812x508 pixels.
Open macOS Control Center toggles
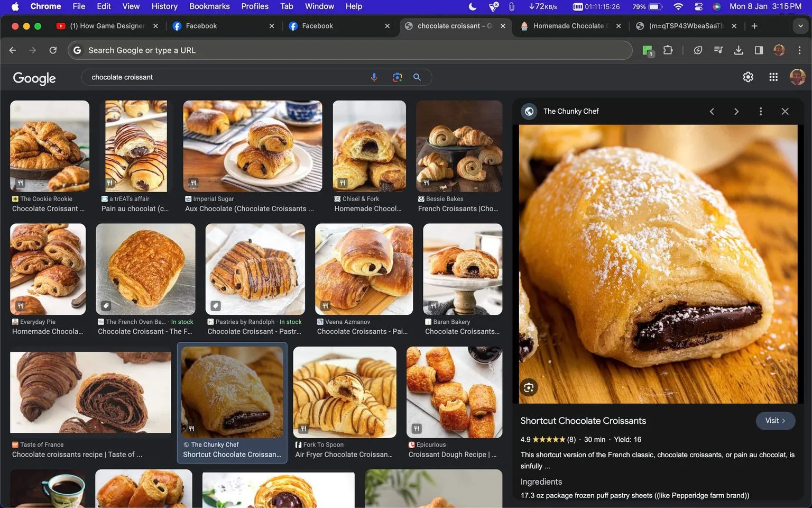tap(698, 6)
